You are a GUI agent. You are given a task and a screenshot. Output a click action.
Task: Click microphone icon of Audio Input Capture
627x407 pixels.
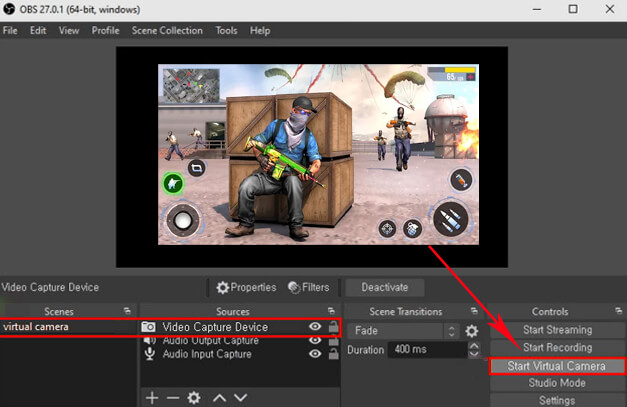[x=150, y=353]
